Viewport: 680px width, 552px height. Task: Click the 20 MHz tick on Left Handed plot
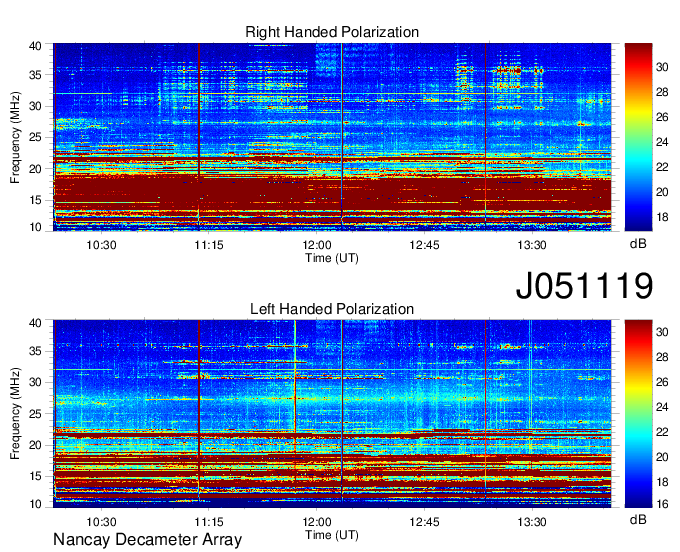click(36, 445)
